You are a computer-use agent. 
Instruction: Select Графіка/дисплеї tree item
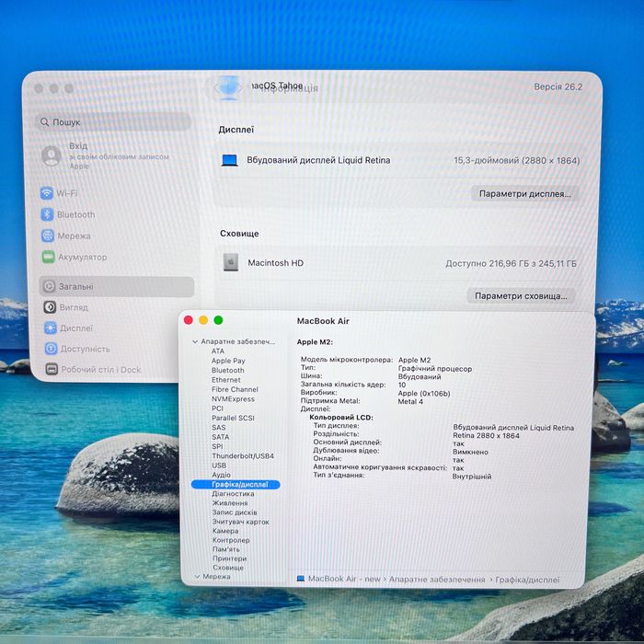click(x=236, y=485)
